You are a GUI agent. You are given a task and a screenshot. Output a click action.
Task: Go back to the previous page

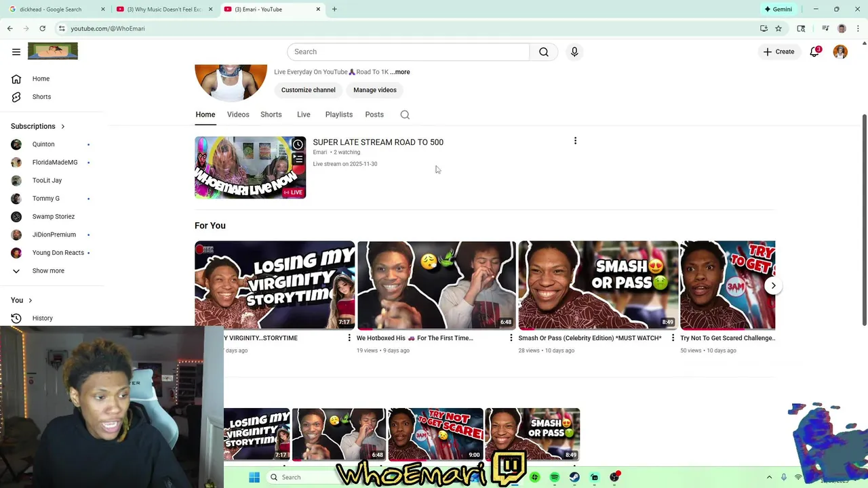pos(9,28)
